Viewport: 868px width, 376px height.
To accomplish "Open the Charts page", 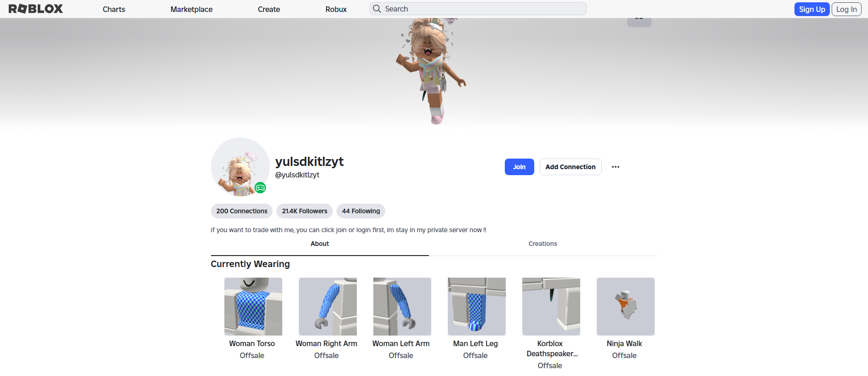I will (x=114, y=9).
